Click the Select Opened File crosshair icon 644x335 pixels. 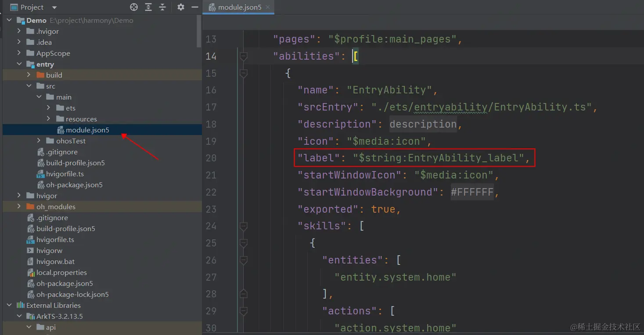tap(134, 7)
